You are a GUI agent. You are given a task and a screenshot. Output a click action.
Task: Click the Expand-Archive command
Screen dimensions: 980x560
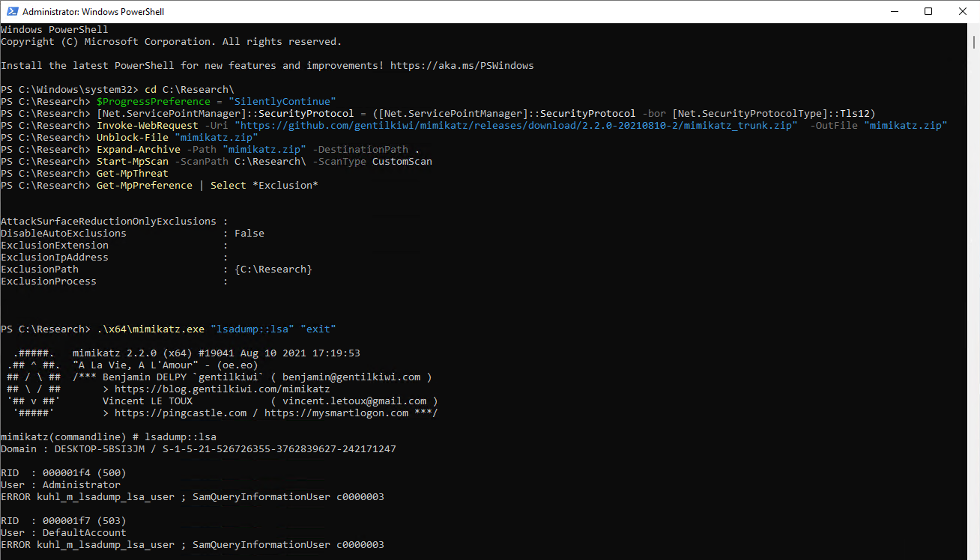pos(139,150)
